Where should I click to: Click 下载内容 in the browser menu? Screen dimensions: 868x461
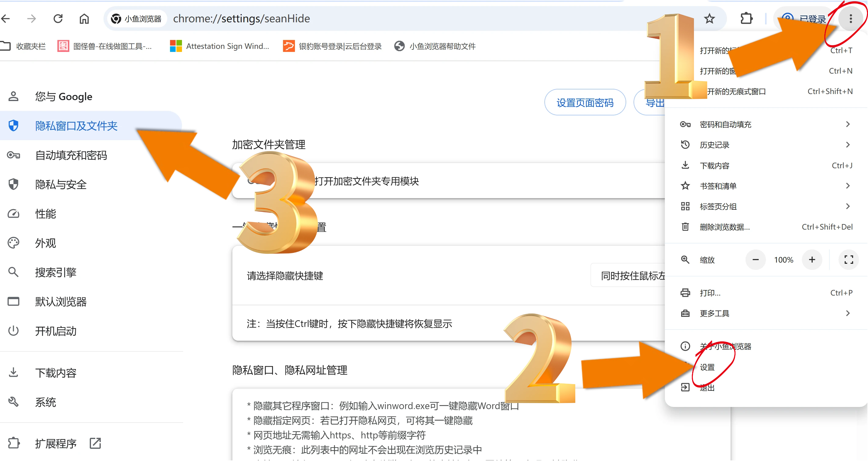766,165
